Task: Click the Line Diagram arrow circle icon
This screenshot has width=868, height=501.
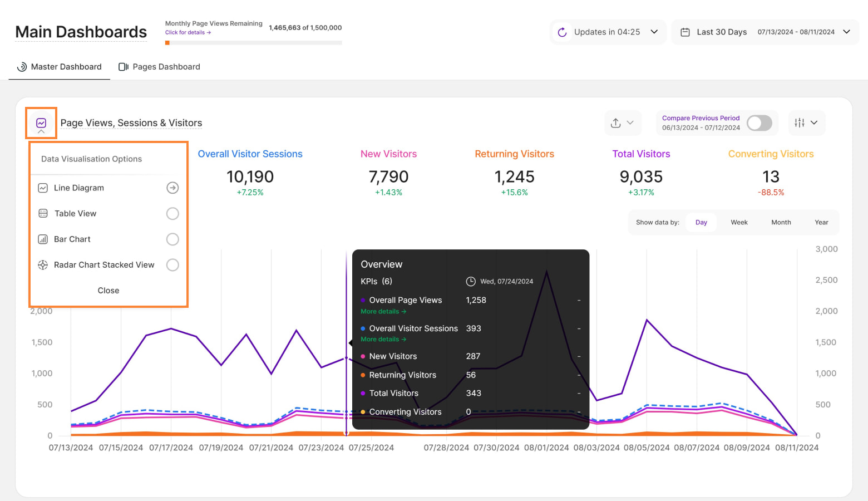Action: point(172,188)
